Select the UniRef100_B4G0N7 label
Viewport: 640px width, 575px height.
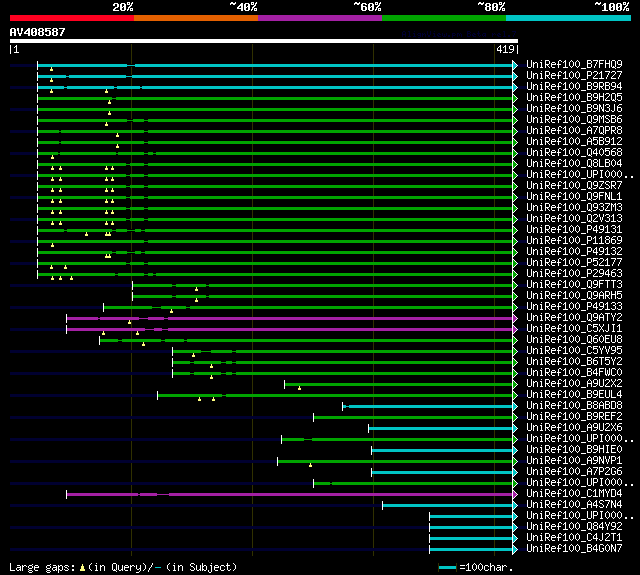point(574,549)
